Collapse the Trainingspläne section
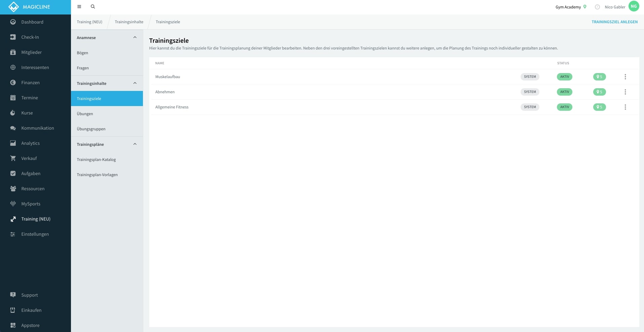644x332 pixels. (x=135, y=144)
